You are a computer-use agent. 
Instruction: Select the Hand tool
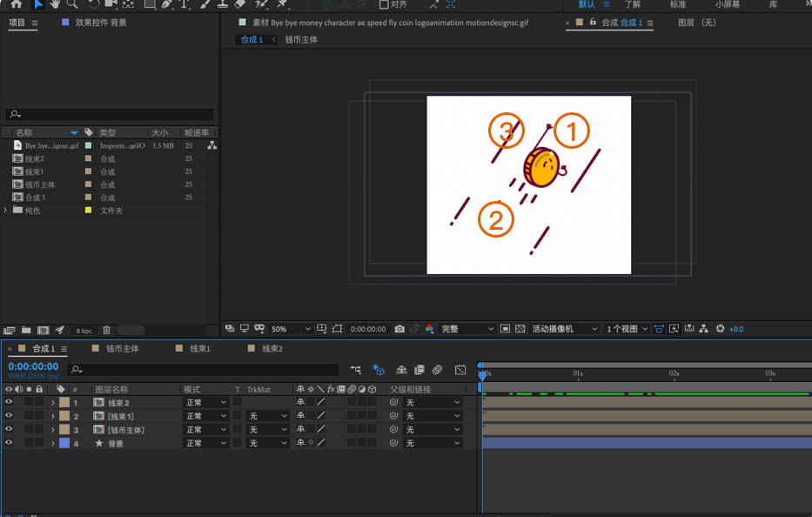coord(55,4)
